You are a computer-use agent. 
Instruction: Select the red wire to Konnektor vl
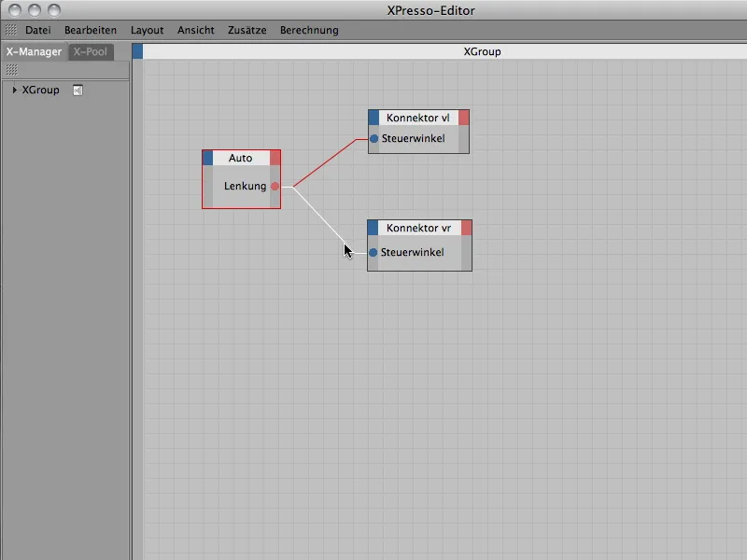point(325,162)
